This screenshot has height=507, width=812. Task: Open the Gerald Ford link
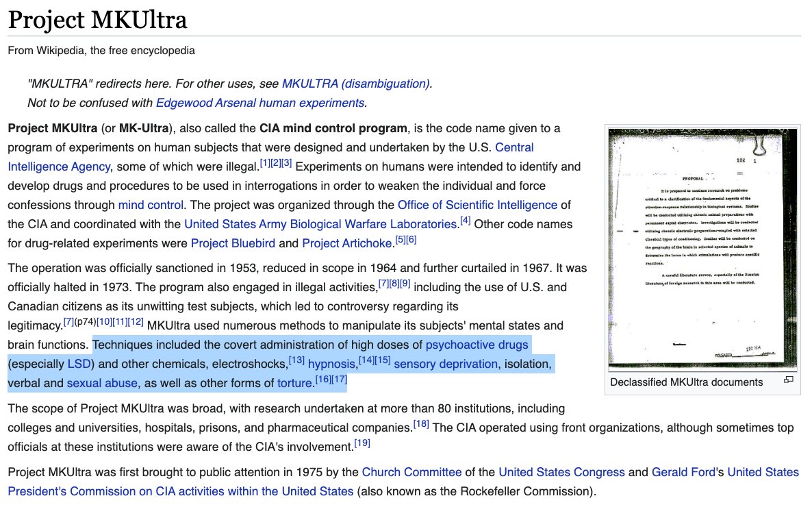(683, 472)
